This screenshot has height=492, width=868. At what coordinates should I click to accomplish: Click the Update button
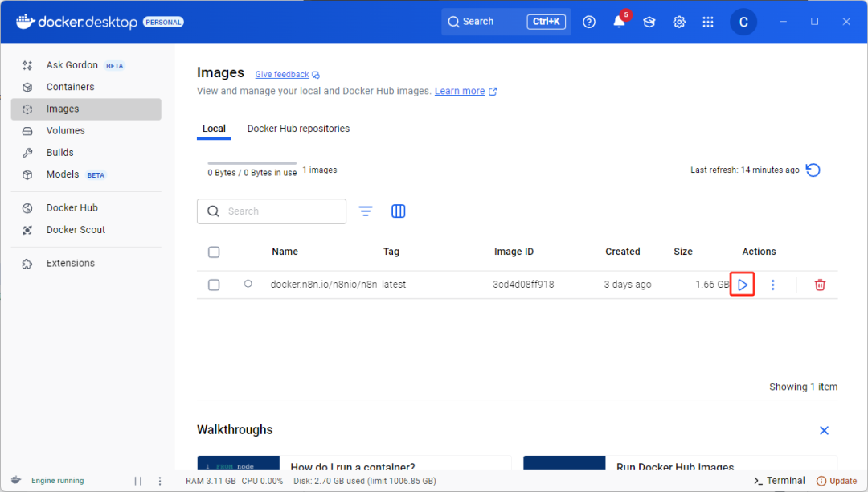tap(837, 481)
